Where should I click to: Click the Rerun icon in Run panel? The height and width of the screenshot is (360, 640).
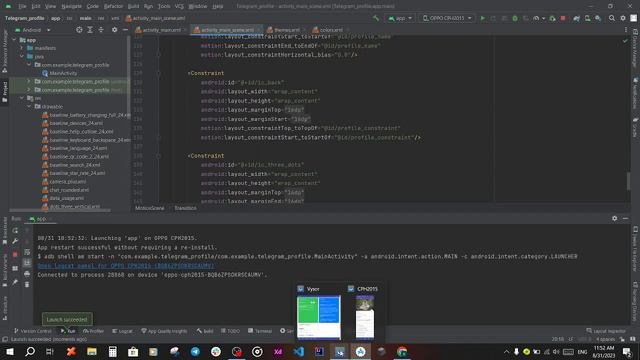click(x=15, y=231)
